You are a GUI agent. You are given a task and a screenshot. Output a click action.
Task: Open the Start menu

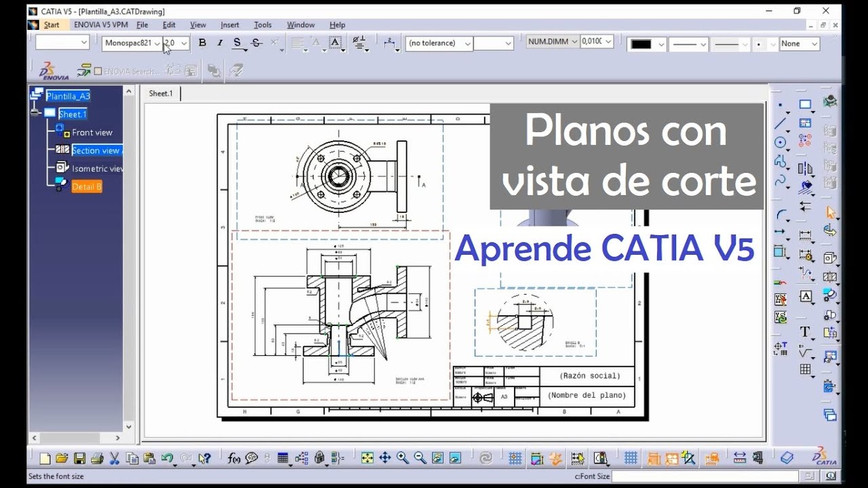(51, 24)
